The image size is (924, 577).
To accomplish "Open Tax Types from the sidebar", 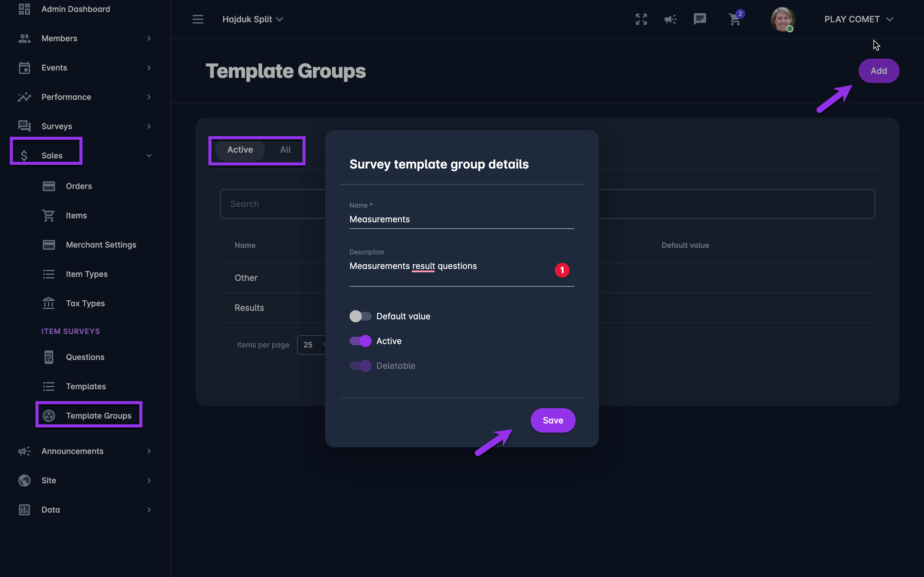I will tap(85, 303).
